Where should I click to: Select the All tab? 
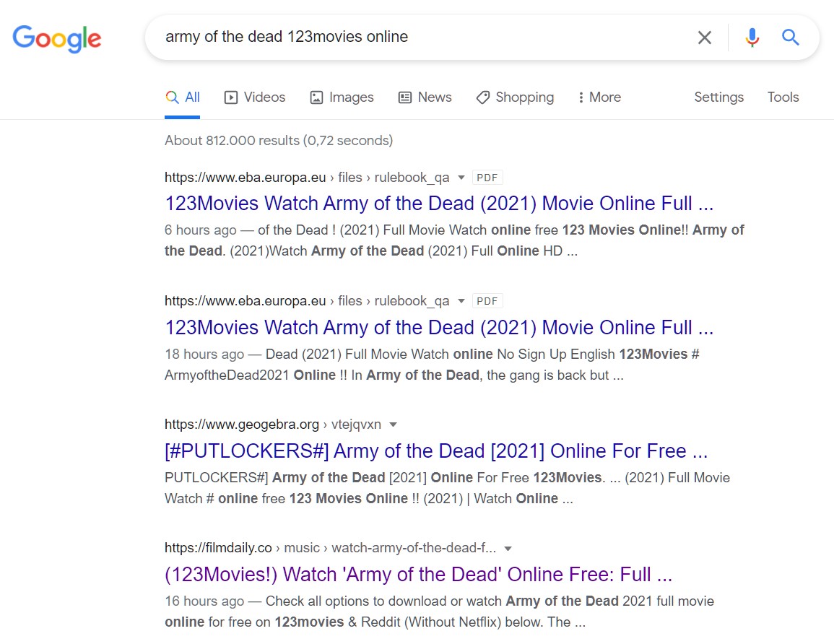(x=183, y=97)
